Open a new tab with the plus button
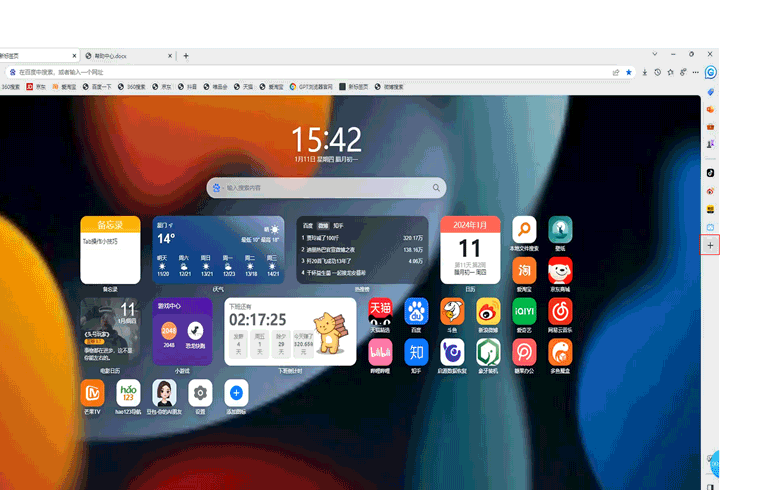The width and height of the screenshot is (768, 490). [x=186, y=56]
